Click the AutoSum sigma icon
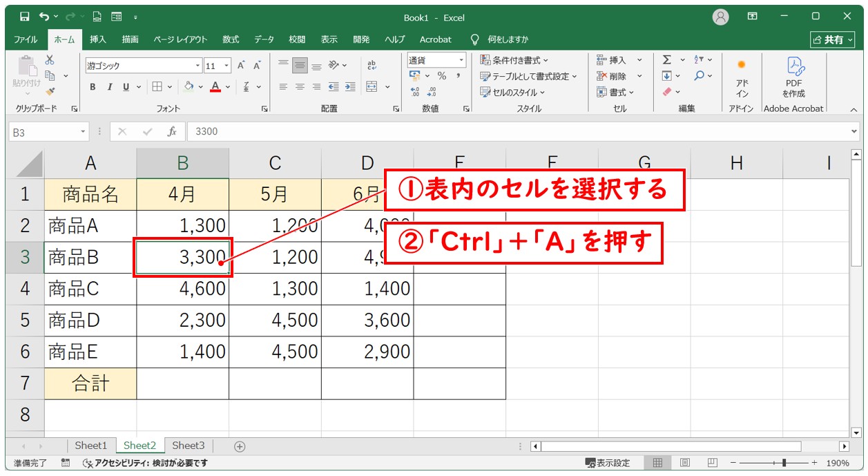The height and width of the screenshot is (476, 868). tap(666, 60)
